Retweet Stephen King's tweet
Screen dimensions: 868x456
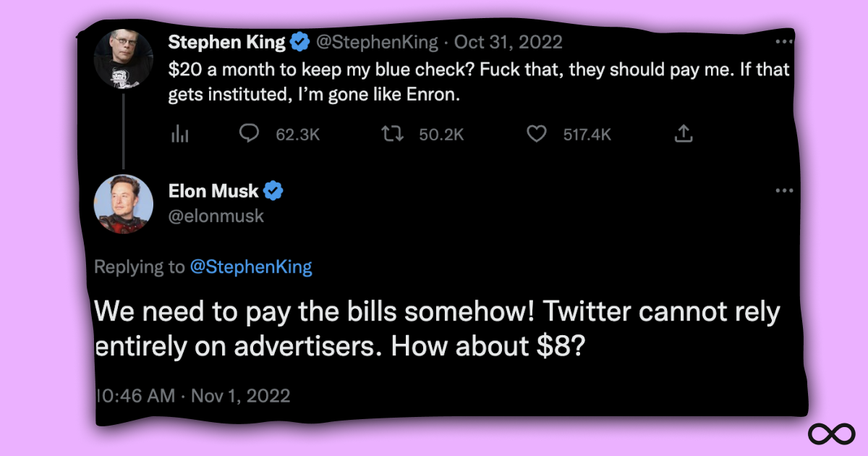[x=392, y=134]
